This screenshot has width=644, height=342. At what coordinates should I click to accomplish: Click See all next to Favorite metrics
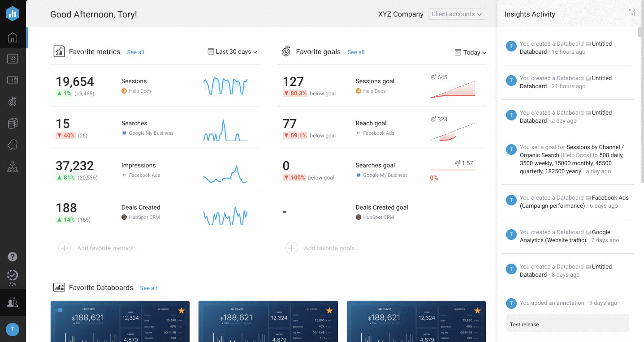(x=135, y=52)
